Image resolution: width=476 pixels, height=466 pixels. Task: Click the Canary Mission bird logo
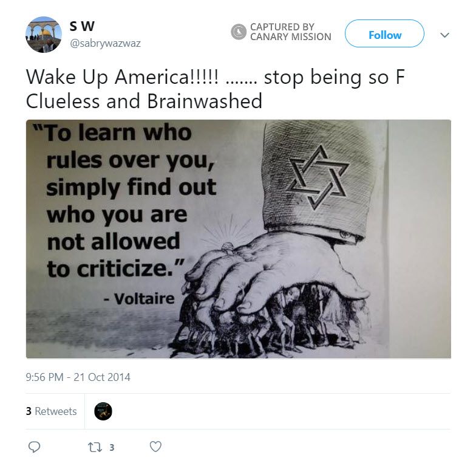pyautogui.click(x=239, y=32)
